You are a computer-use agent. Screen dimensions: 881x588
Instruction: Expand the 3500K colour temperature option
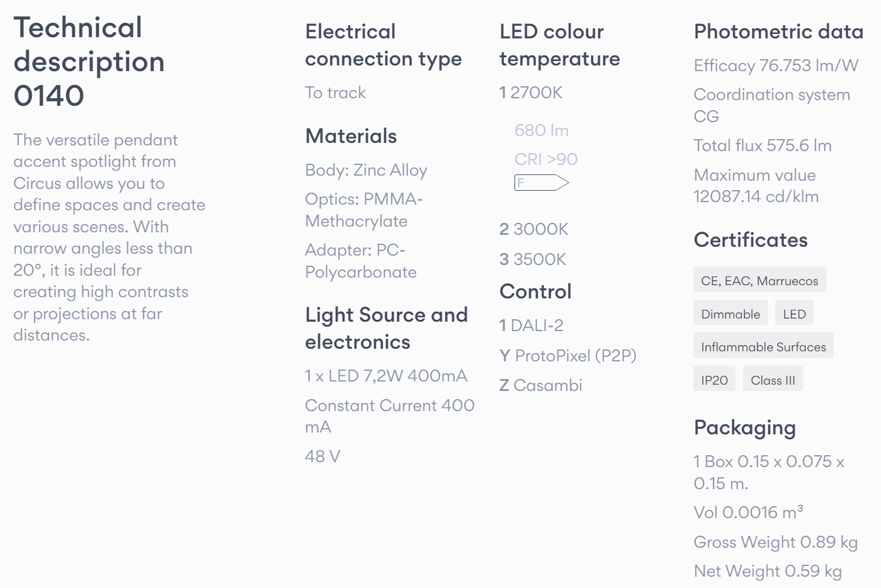(533, 259)
